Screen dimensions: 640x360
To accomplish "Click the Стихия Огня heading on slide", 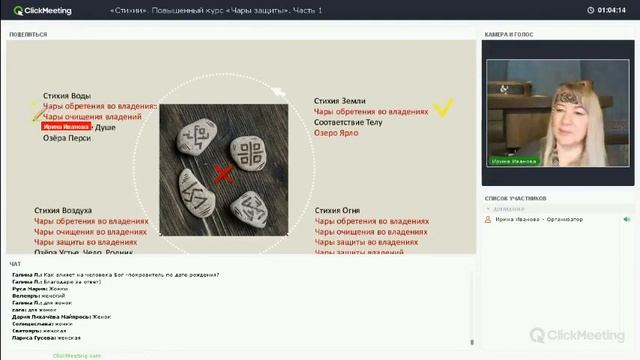I will point(337,211).
